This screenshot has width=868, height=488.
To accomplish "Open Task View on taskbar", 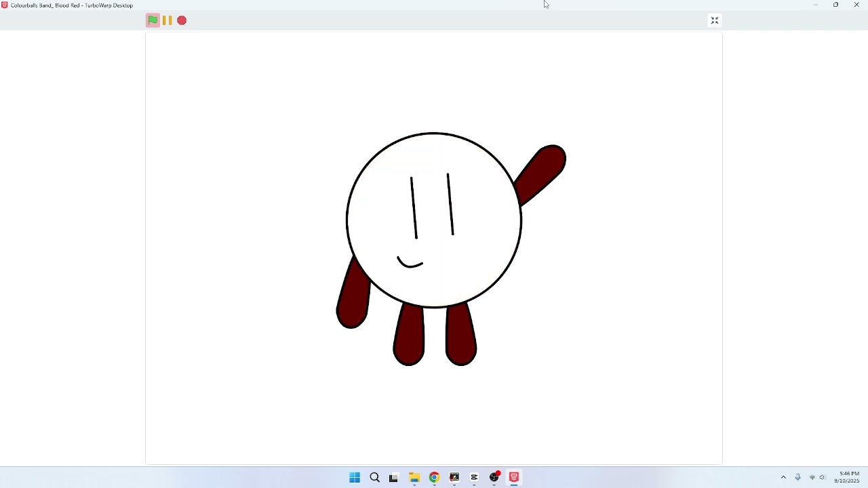I will pyautogui.click(x=395, y=478).
